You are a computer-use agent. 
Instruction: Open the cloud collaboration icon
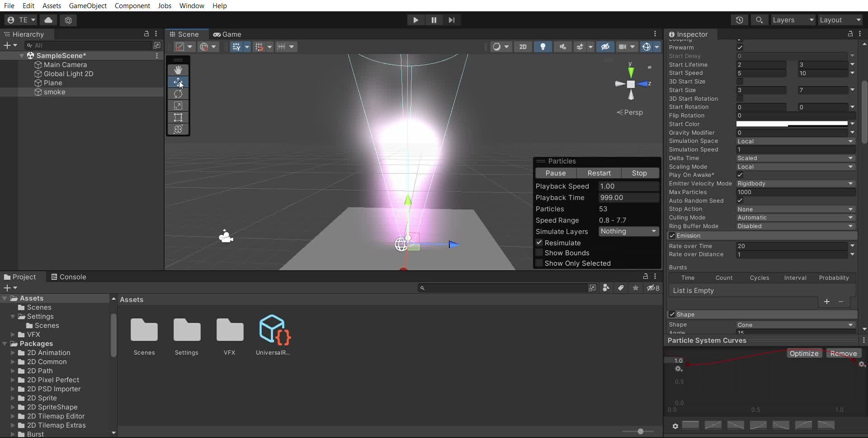pos(48,20)
